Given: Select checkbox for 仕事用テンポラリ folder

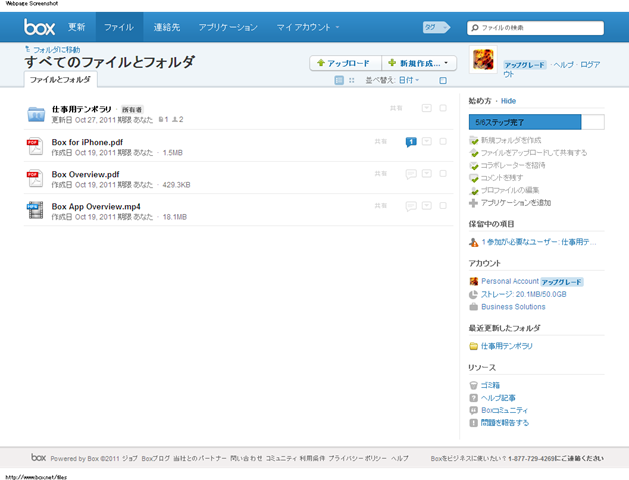Looking at the screenshot, I should [x=443, y=108].
